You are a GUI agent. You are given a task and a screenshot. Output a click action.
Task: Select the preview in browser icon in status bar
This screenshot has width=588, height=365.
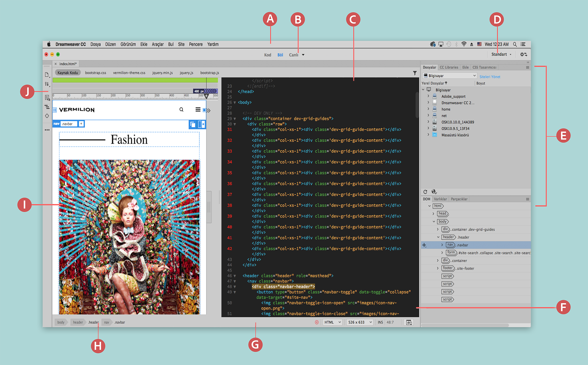(x=408, y=322)
